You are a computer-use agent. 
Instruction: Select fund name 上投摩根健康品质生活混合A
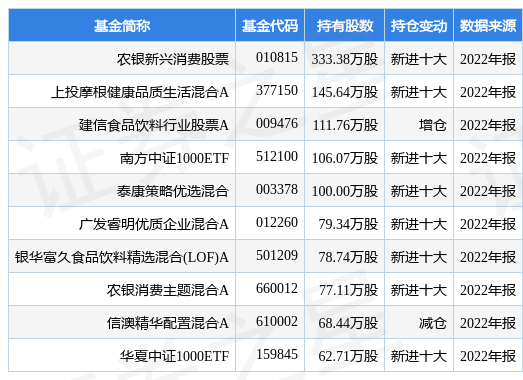(x=140, y=92)
